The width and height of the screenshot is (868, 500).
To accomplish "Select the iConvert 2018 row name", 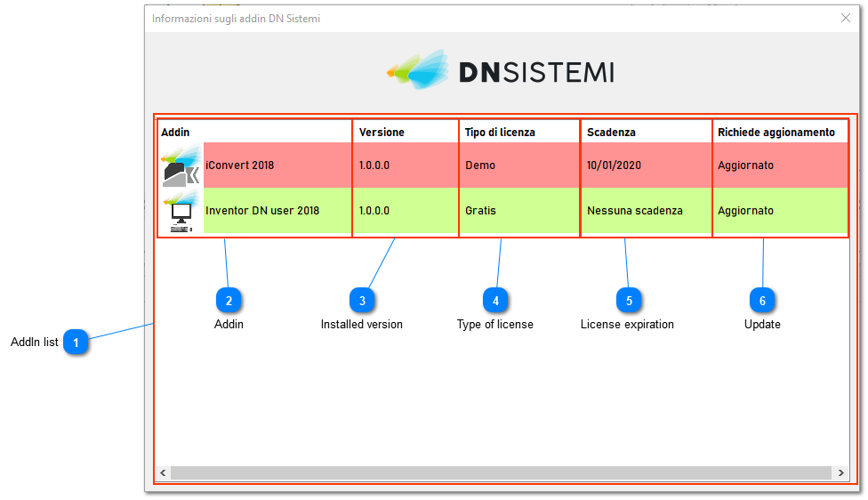I will tap(240, 165).
